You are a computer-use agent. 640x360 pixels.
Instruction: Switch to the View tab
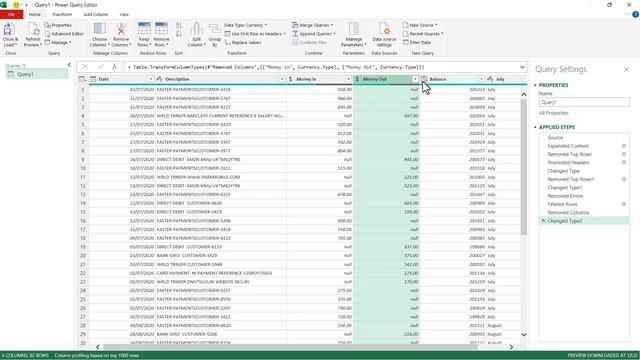tap(124, 15)
